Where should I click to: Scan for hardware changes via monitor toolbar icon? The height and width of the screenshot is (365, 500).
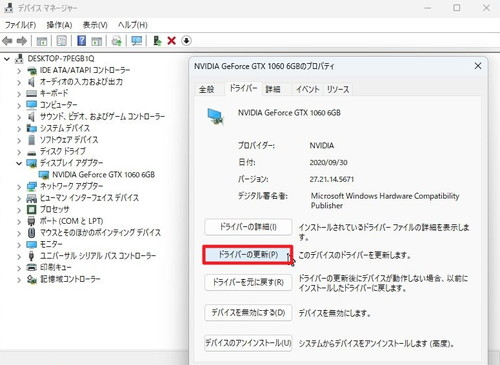point(136,41)
